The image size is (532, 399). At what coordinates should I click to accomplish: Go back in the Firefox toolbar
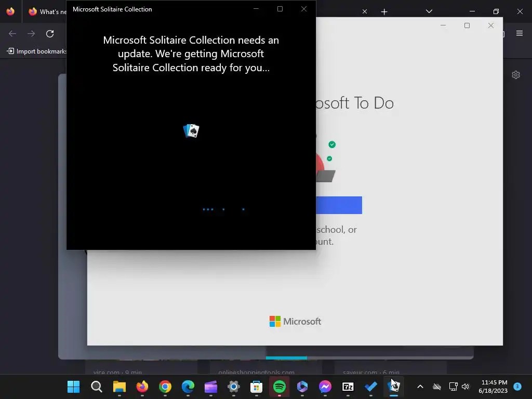coord(12,34)
